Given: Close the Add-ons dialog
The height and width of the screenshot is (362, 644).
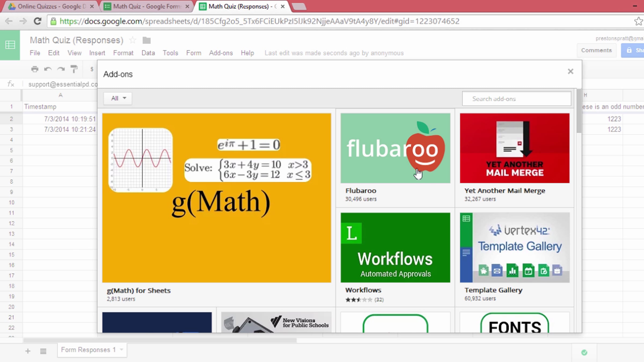Looking at the screenshot, I should pos(570,71).
